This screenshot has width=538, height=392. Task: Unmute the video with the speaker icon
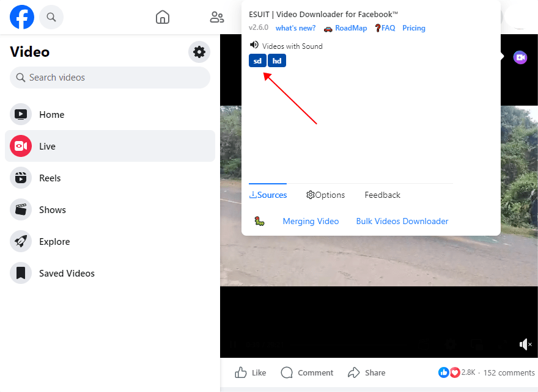pos(525,344)
